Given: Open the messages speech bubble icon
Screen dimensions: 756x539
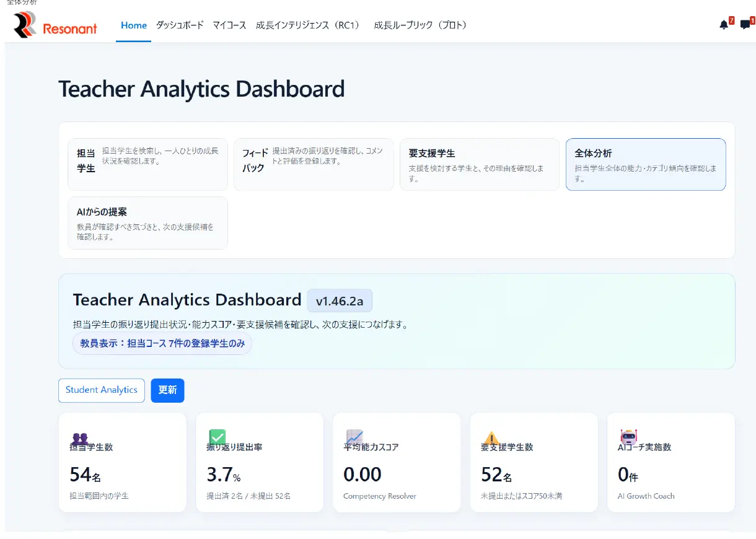Looking at the screenshot, I should (745, 25).
